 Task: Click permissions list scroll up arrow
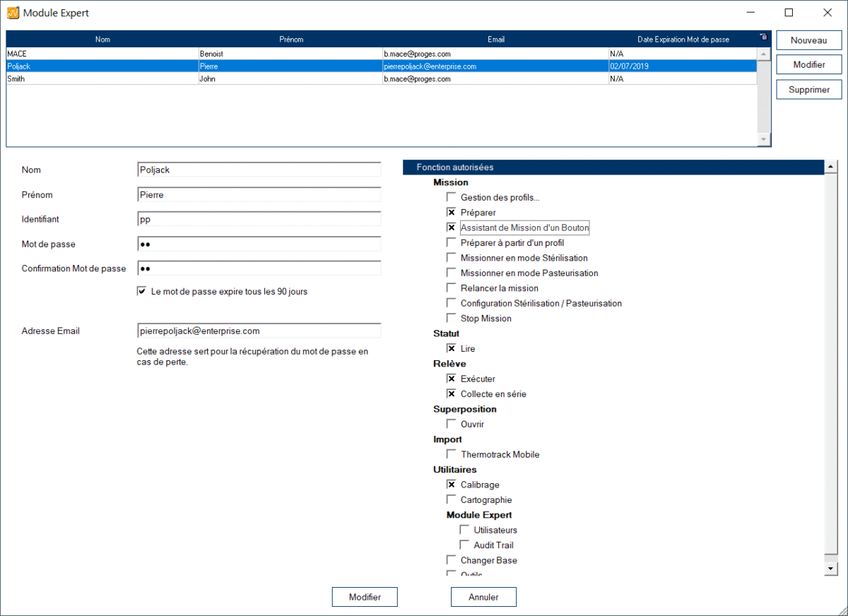[831, 167]
